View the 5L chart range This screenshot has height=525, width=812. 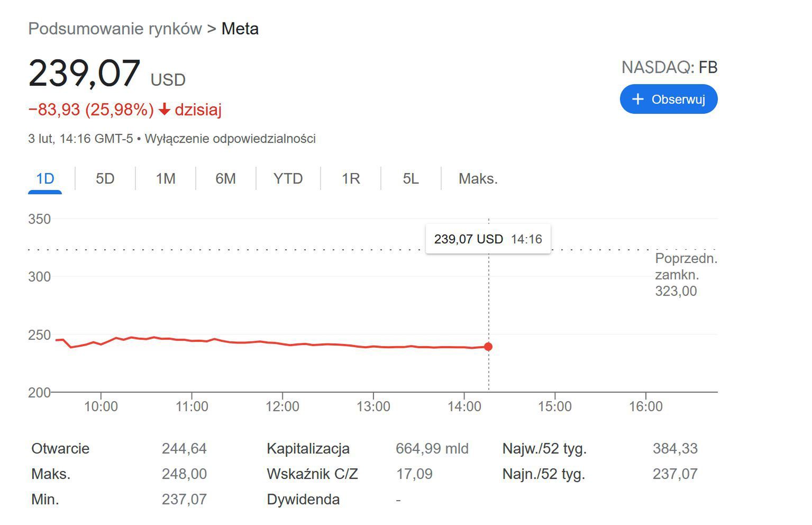(x=410, y=178)
